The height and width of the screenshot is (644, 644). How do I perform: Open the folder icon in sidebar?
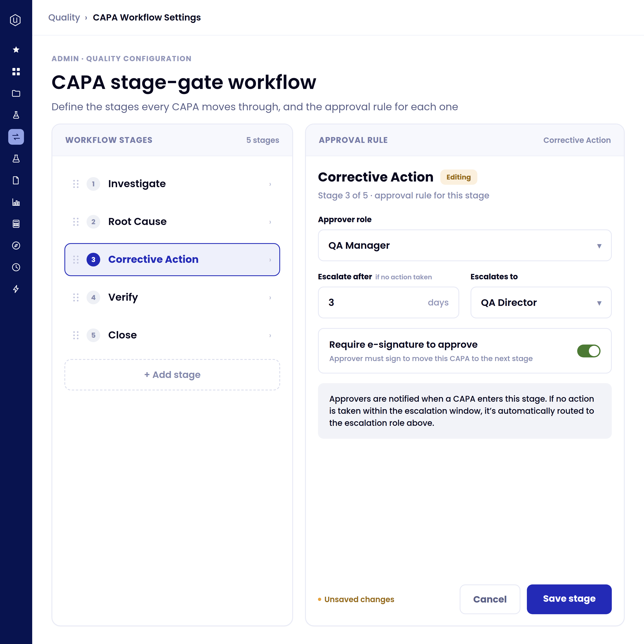(16, 93)
